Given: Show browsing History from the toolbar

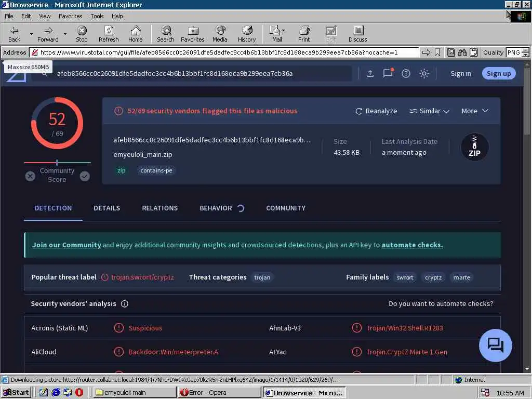Looking at the screenshot, I should (x=247, y=34).
